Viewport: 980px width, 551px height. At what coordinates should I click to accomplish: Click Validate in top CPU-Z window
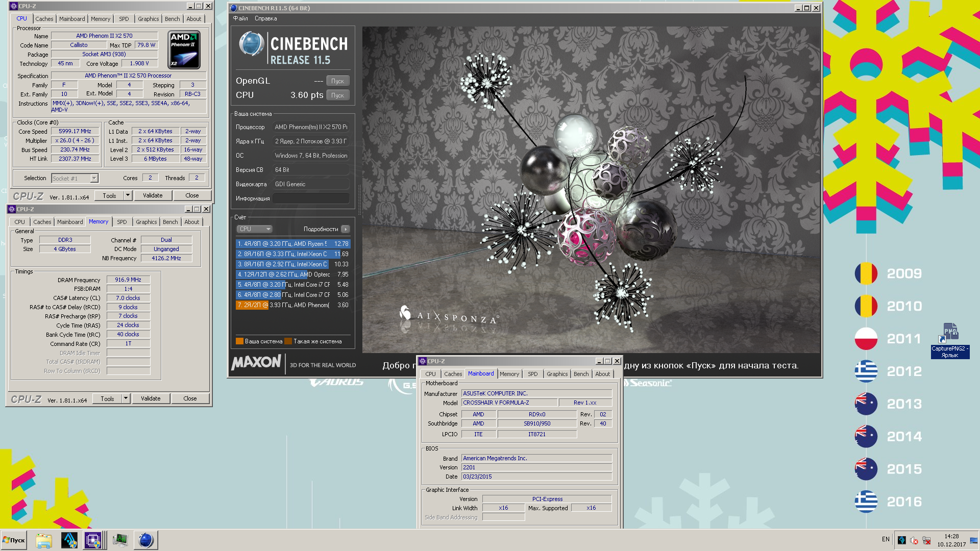click(153, 195)
